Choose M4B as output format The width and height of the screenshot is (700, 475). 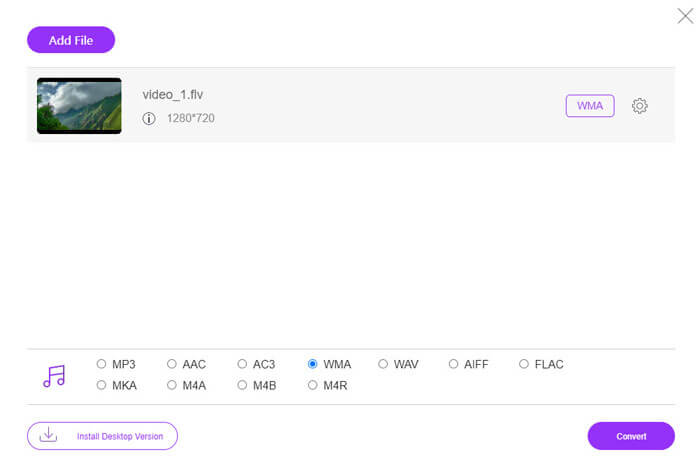(243, 385)
